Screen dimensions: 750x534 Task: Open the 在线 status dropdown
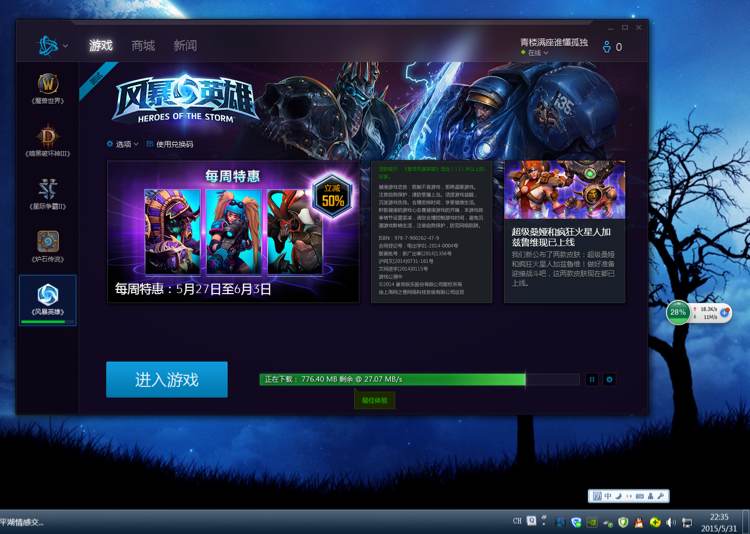coord(535,53)
